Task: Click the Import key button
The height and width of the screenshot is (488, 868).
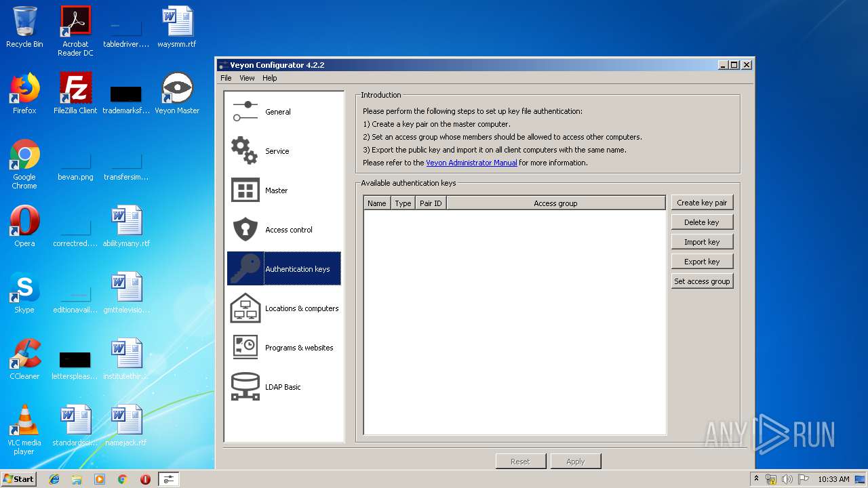Action: click(702, 242)
